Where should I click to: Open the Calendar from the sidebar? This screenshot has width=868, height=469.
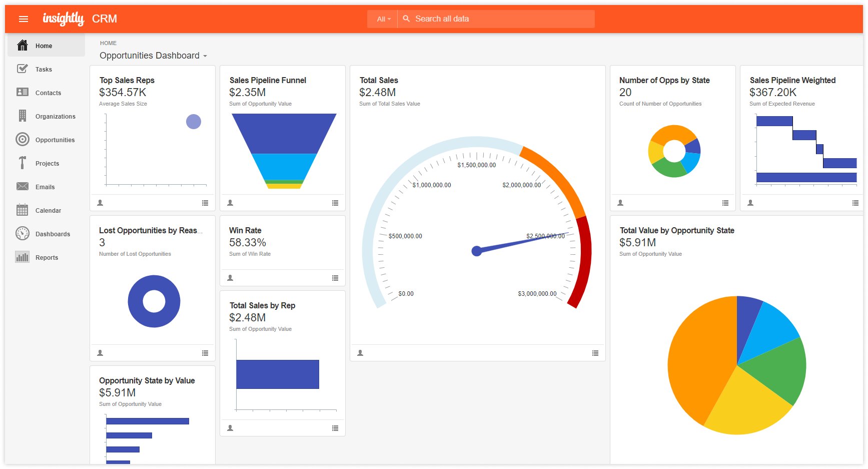pos(48,210)
